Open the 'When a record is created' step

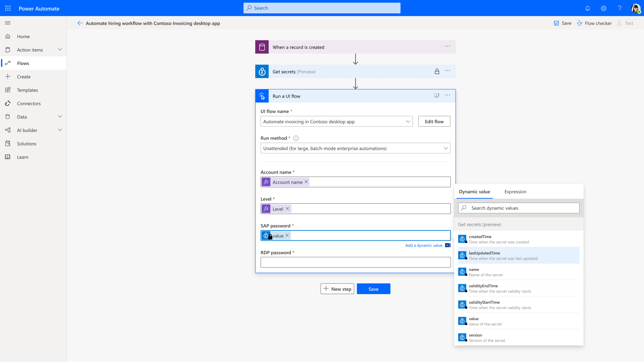pos(355,47)
